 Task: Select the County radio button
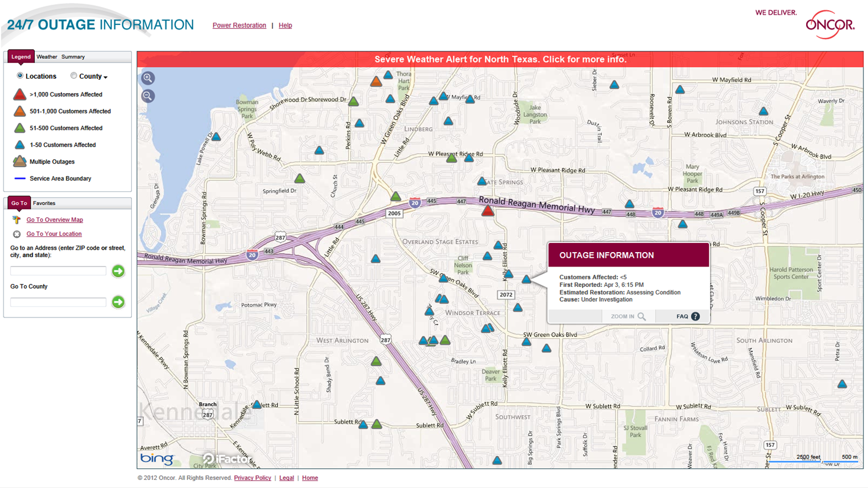73,76
